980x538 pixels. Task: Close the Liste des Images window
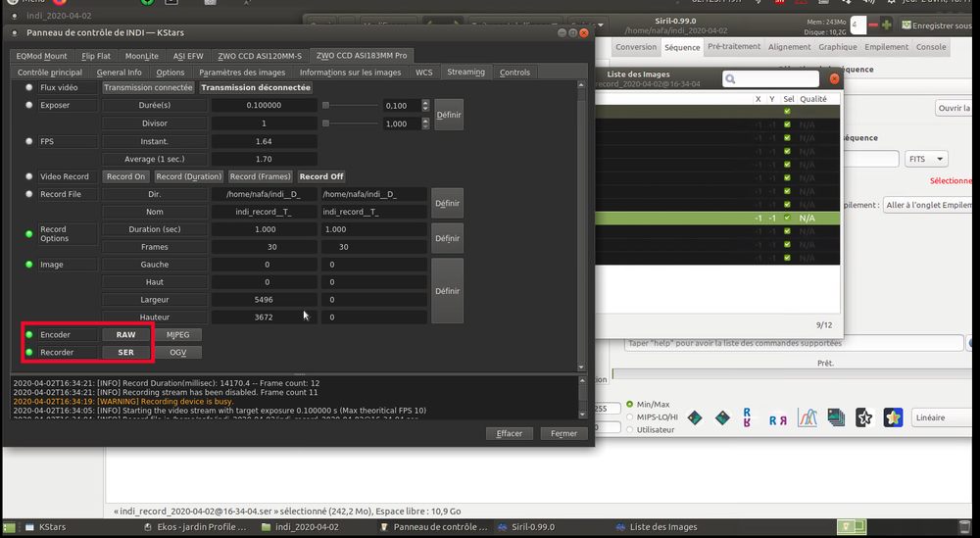pyautogui.click(x=834, y=78)
